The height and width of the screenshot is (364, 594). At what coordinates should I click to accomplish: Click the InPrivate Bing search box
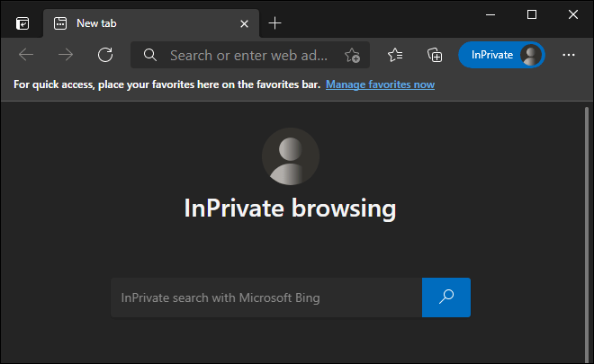(x=266, y=297)
